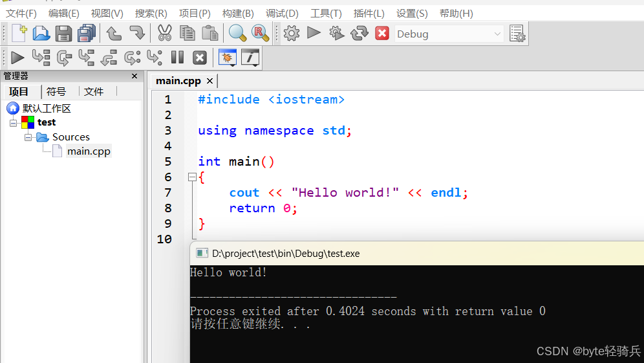The height and width of the screenshot is (363, 644).
Task: Click the console output area of test.exe
Action: (417, 314)
